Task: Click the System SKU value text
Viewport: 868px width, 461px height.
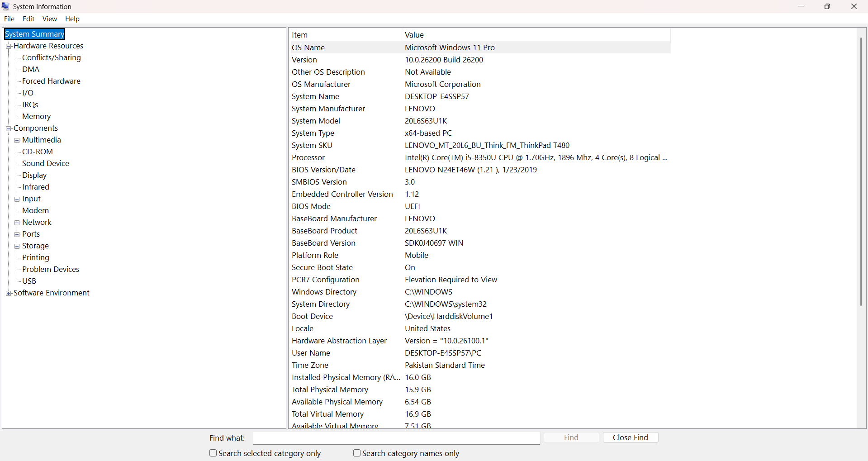Action: click(487, 145)
